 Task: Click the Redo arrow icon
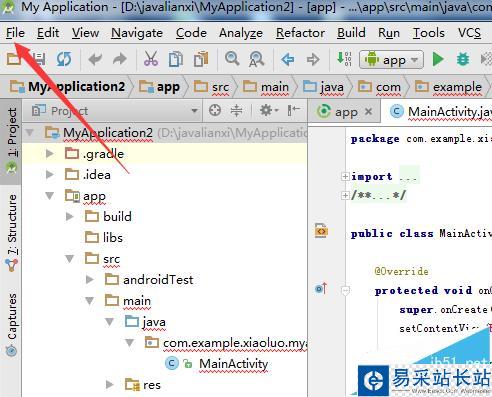pyautogui.click(x=120, y=59)
